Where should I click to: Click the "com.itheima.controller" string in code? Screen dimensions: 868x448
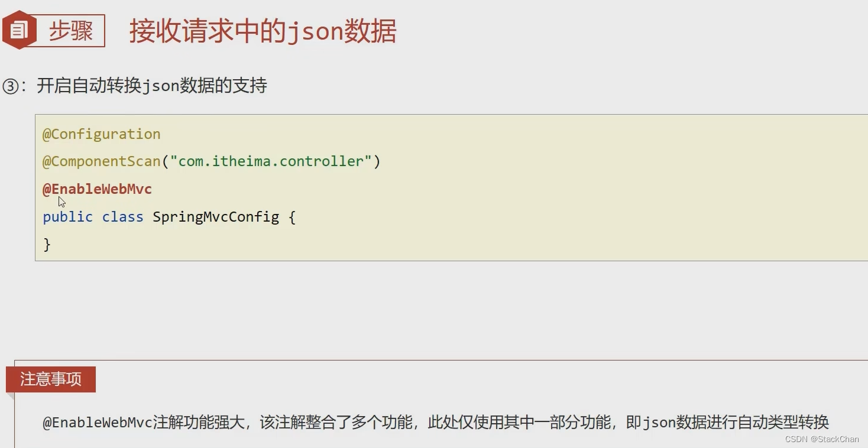(271, 161)
